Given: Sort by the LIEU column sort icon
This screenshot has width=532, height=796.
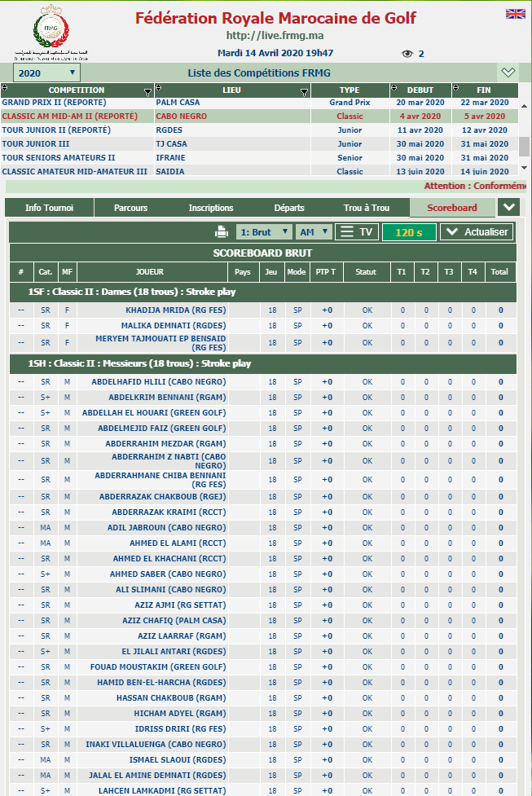Looking at the screenshot, I should (x=158, y=88).
